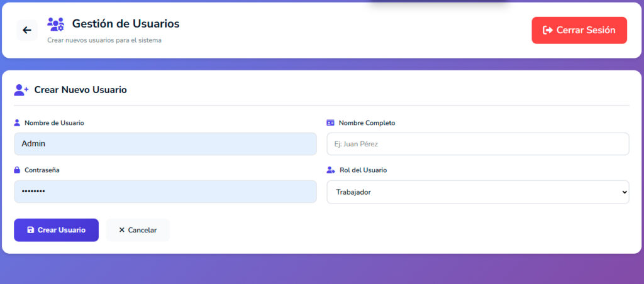Click the person icon beside Nombre de Usuario

coord(17,123)
